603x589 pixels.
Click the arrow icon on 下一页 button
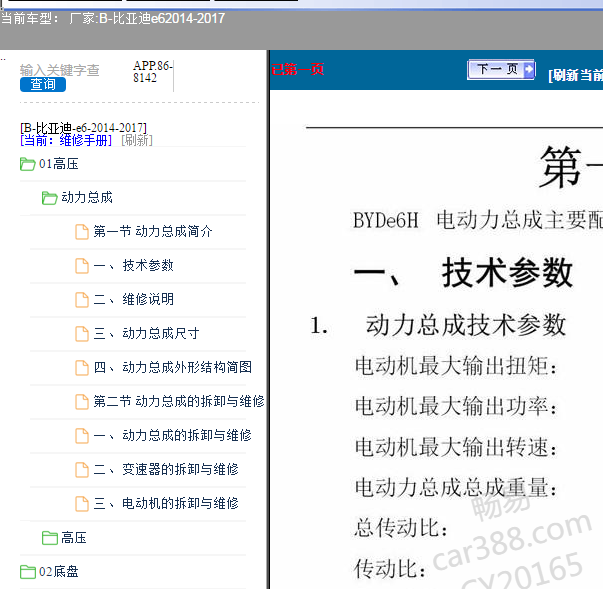click(529, 70)
